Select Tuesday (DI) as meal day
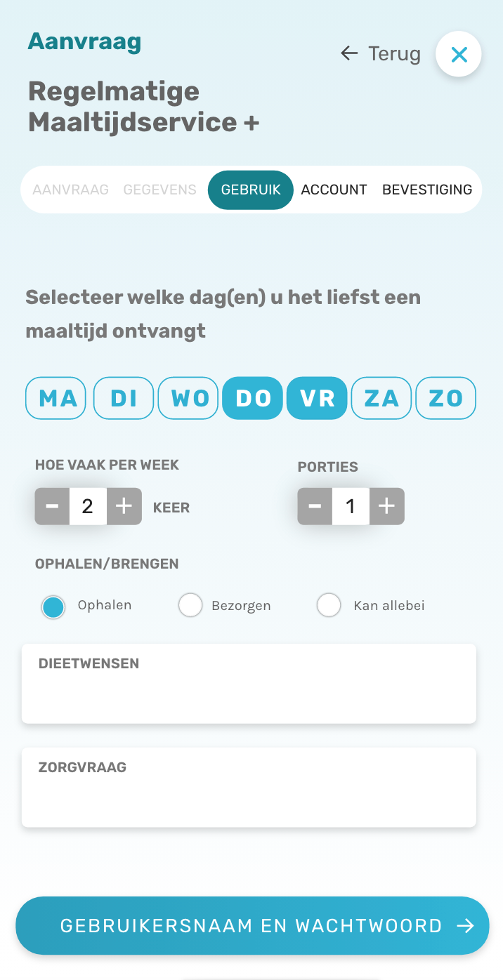Viewport: 503px width, 980px height. point(124,398)
